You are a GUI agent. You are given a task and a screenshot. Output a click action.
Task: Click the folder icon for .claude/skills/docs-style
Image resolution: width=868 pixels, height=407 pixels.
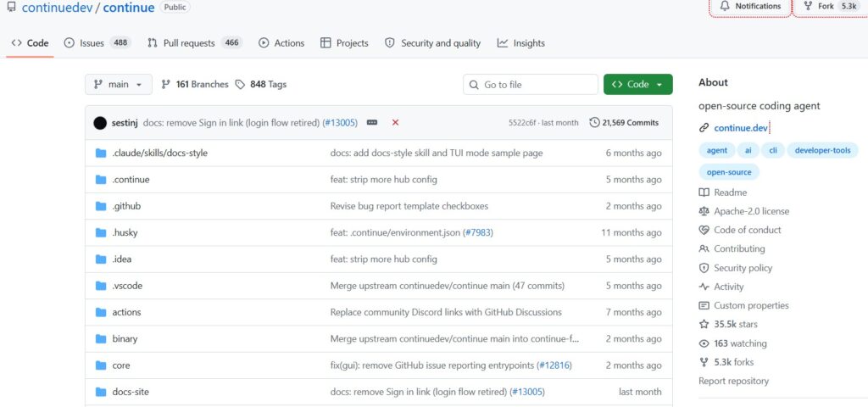tap(101, 153)
